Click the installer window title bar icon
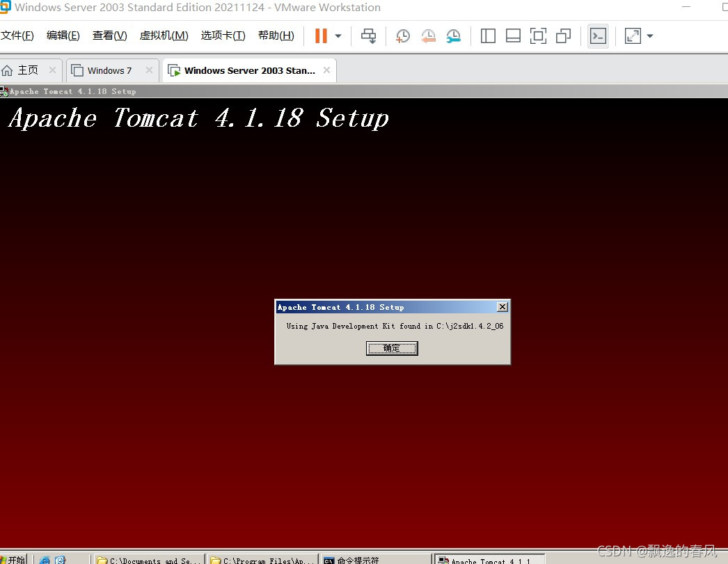 [4, 91]
